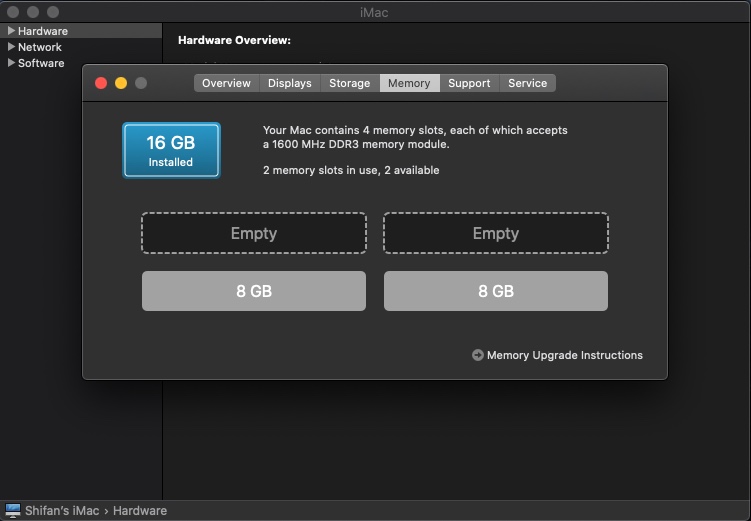This screenshot has width=751, height=521.
Task: Open the Service tab
Action: tap(527, 83)
